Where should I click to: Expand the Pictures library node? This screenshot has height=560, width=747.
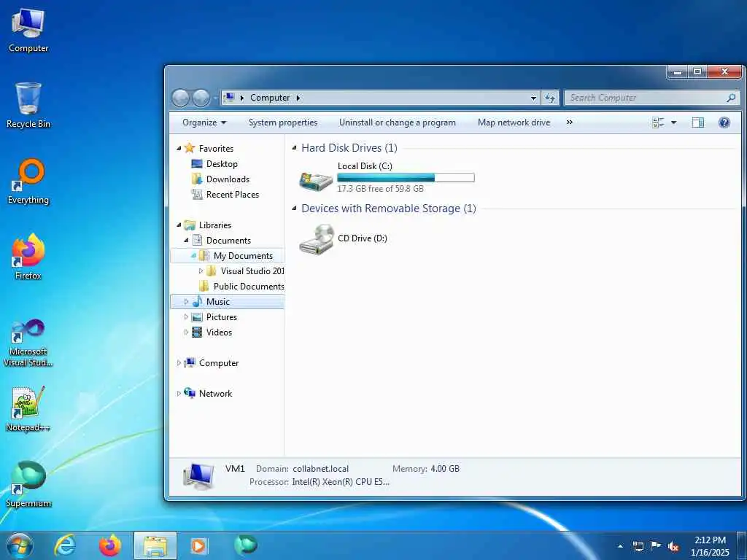point(186,316)
